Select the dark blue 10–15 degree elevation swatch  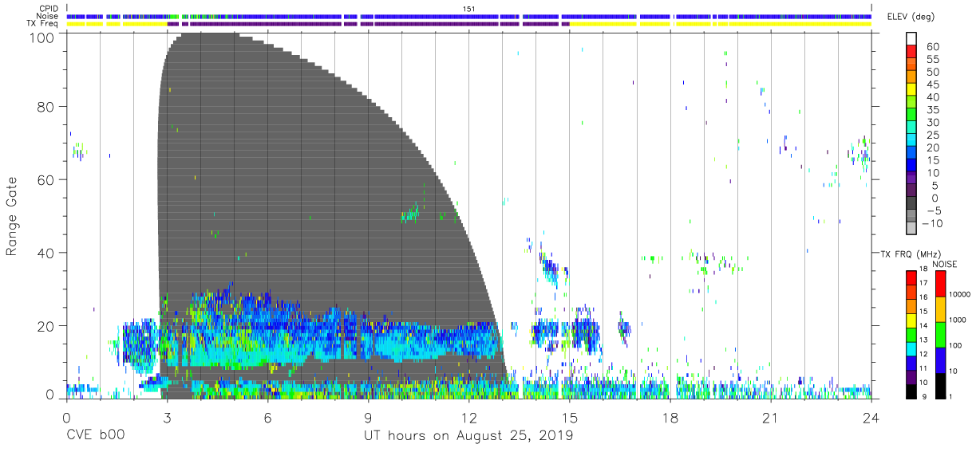click(x=912, y=167)
